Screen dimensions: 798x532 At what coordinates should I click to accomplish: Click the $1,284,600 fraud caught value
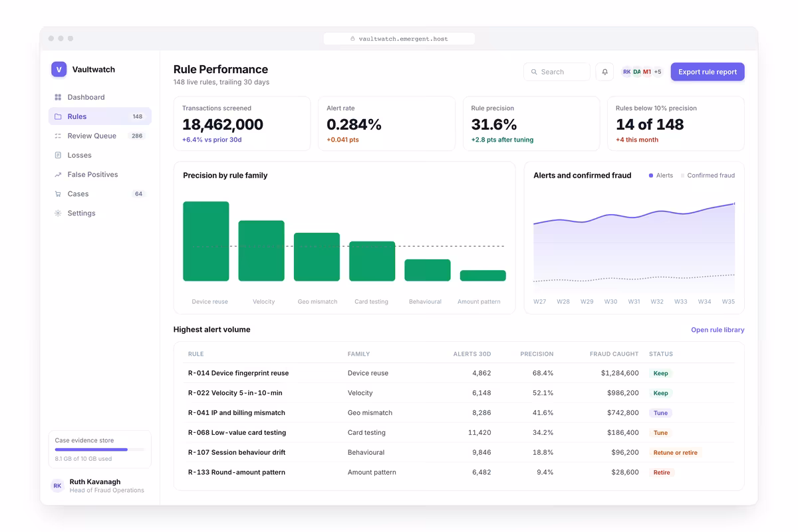click(620, 373)
